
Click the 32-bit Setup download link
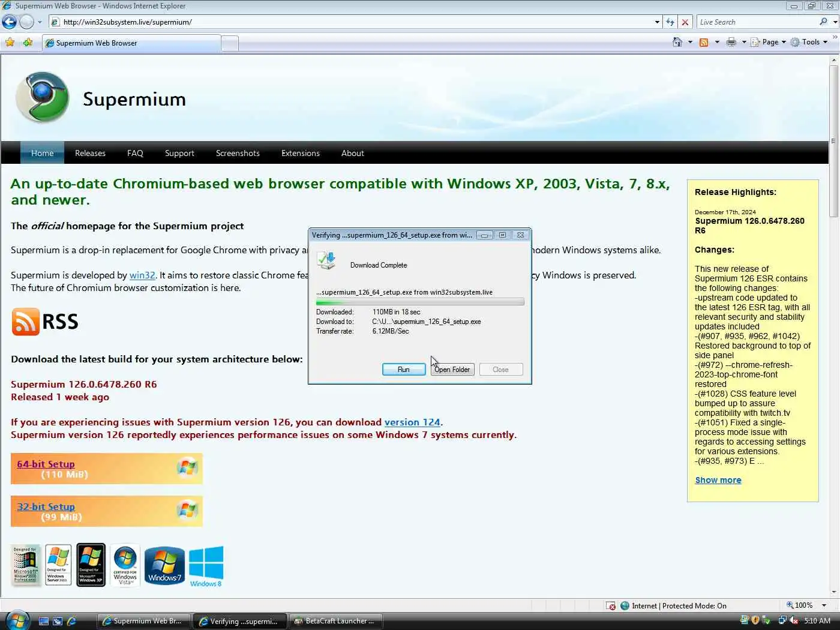point(46,506)
